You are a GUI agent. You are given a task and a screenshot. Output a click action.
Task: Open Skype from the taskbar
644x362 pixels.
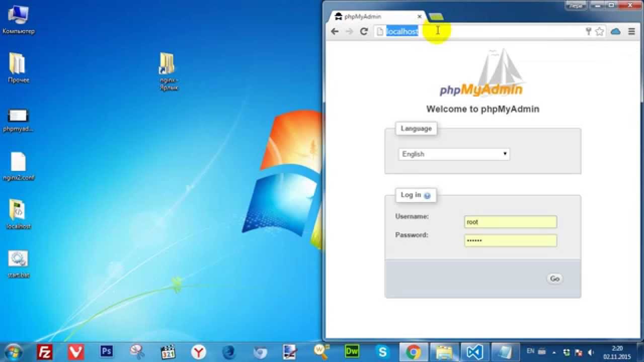coord(383,351)
